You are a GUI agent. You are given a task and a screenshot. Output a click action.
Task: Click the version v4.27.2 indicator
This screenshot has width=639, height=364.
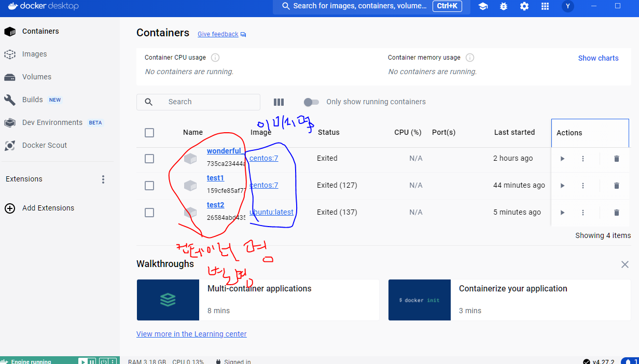598,361
